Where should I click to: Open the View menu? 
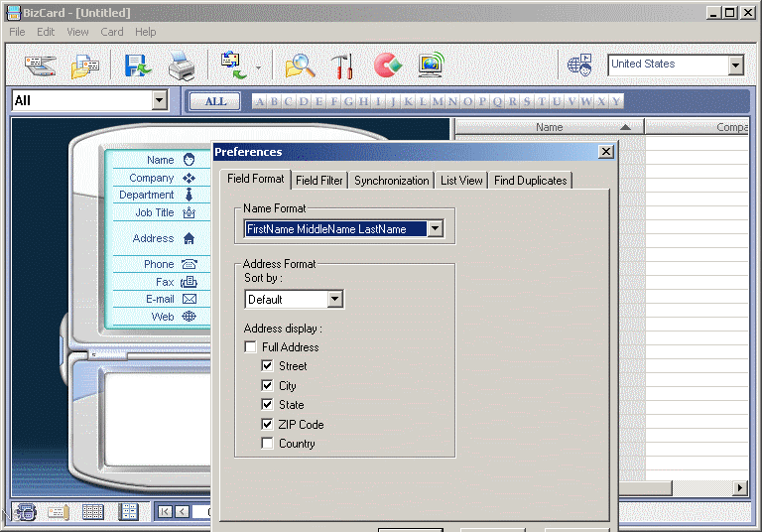tap(77, 32)
